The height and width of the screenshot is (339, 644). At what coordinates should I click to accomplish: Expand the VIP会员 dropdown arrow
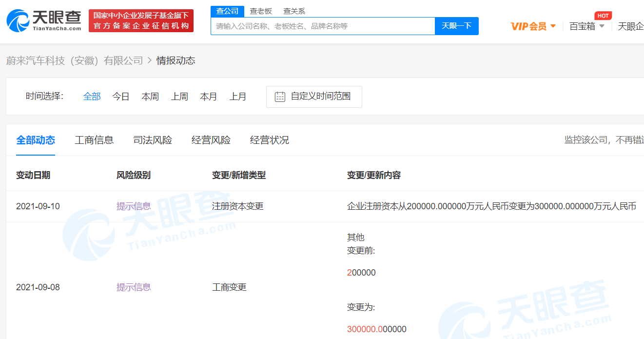[x=553, y=26]
